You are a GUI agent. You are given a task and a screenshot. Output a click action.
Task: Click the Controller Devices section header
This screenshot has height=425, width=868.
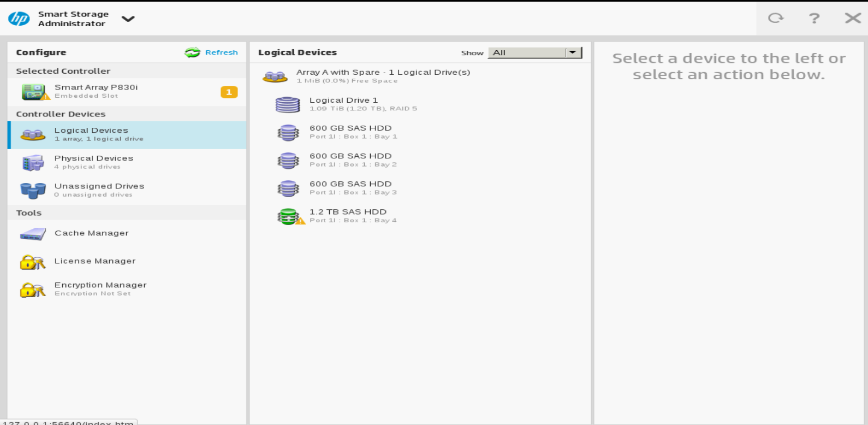pos(61,114)
